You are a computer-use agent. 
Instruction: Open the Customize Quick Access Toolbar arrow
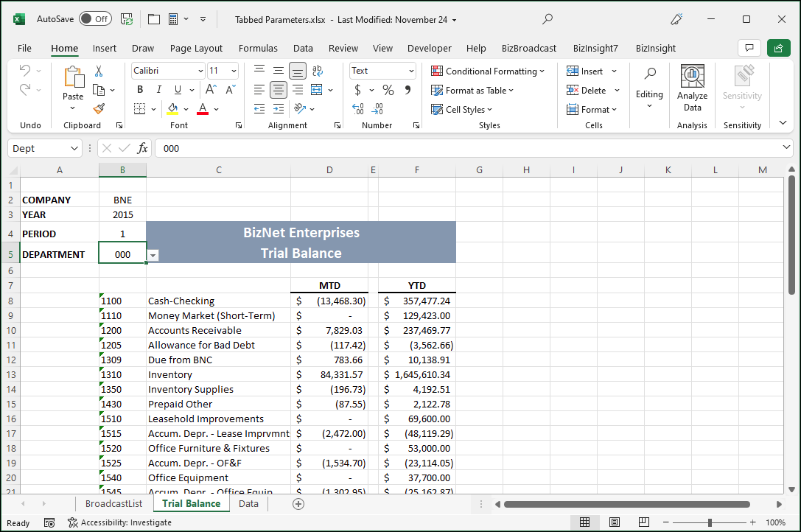pos(203,19)
